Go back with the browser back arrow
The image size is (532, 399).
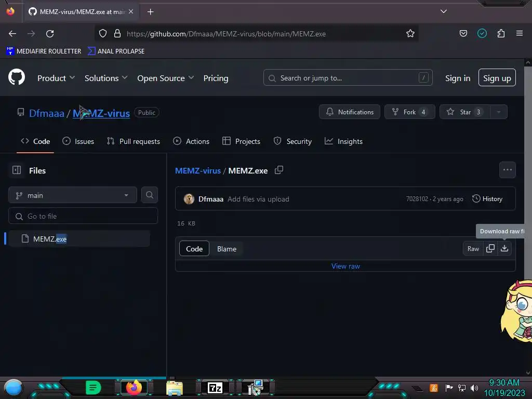tap(12, 34)
